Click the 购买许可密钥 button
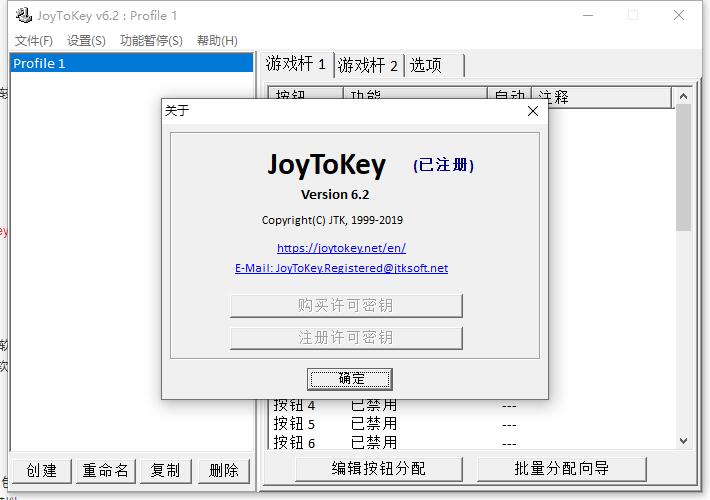Image resolution: width=710 pixels, height=500 pixels. 346,306
